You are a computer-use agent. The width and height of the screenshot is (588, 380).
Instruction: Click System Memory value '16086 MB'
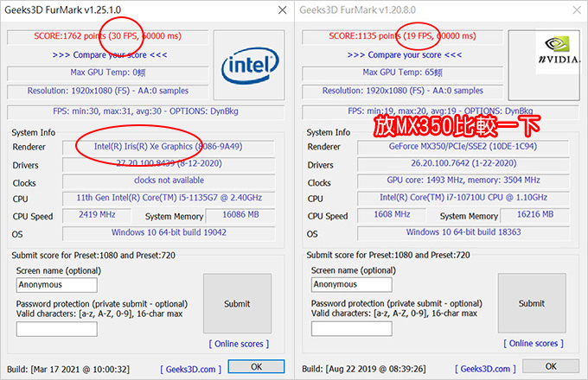[x=240, y=214]
